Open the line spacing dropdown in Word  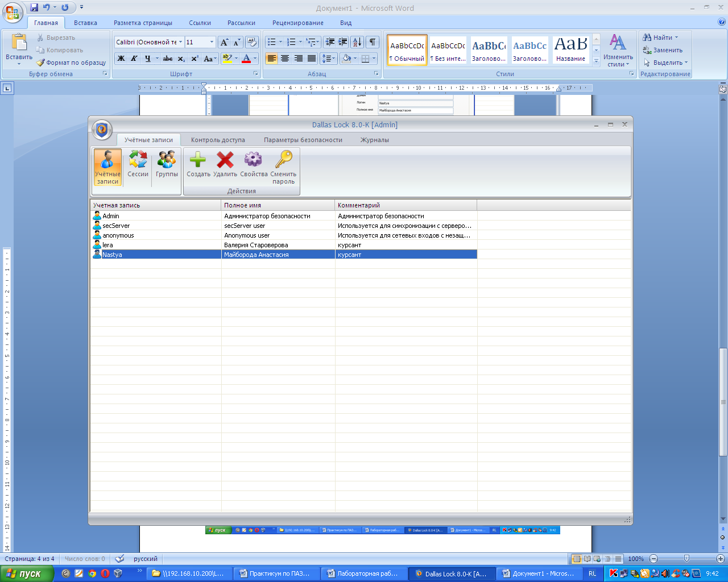[329, 59]
